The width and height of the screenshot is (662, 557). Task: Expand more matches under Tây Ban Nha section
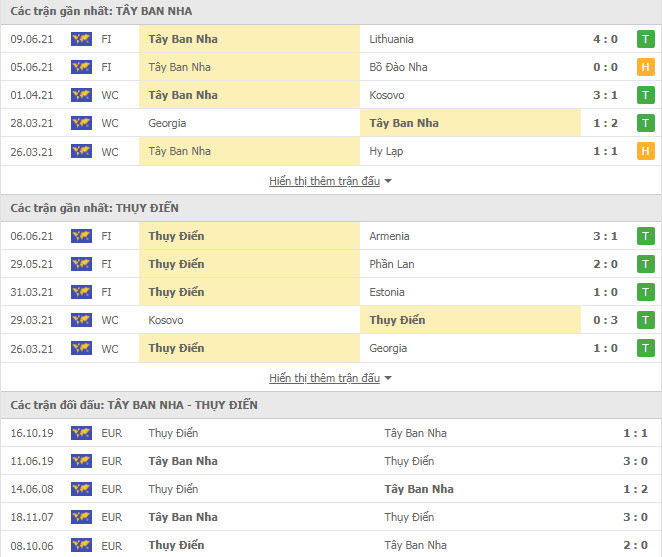[x=324, y=181]
